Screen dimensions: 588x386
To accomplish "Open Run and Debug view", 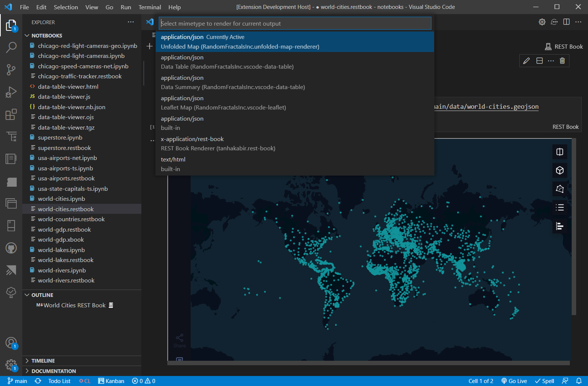I will coord(11,92).
